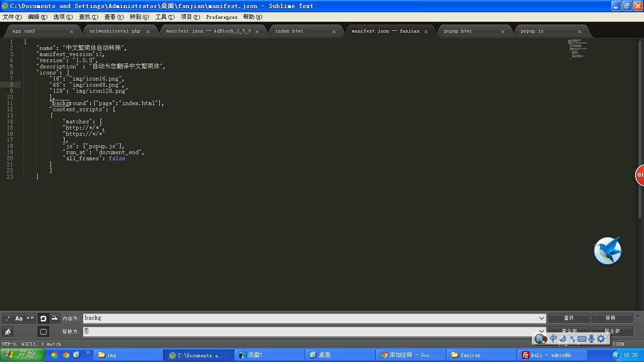Click IME microphone voice input icon
This screenshot has height=362, width=644.
pyautogui.click(x=591, y=338)
